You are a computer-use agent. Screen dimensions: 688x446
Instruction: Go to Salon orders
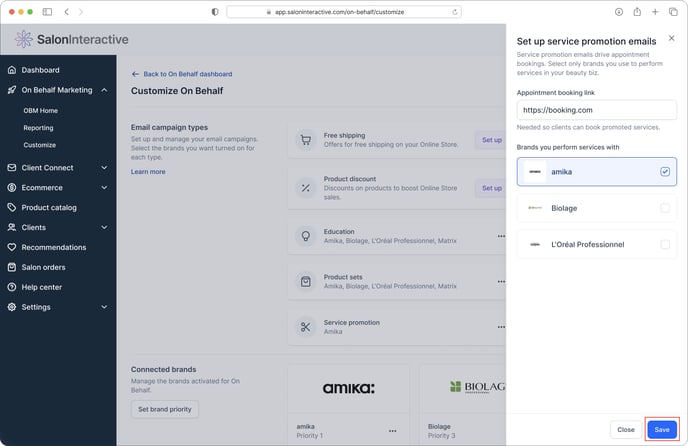click(43, 267)
